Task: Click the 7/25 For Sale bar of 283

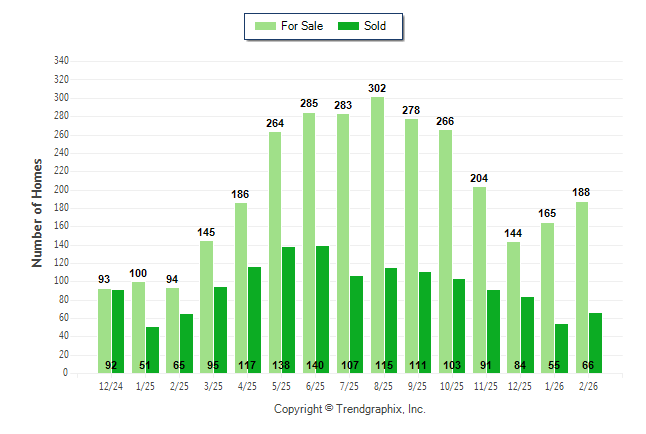Action: [x=343, y=243]
